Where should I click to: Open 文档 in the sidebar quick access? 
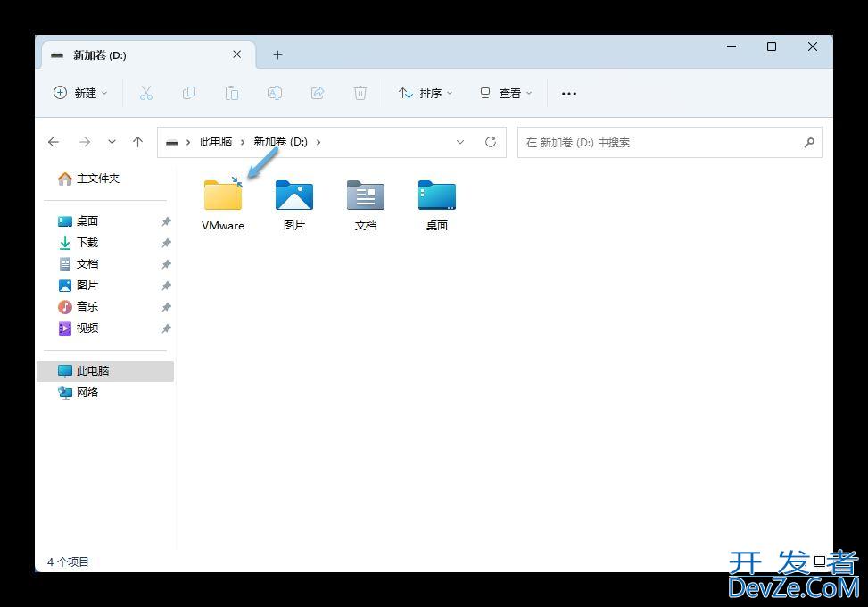pyautogui.click(x=78, y=264)
